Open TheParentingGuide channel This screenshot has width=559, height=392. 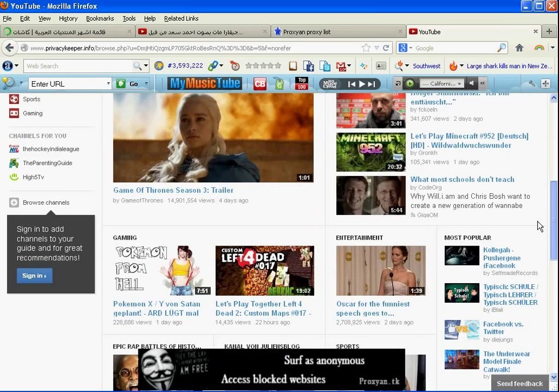47,163
